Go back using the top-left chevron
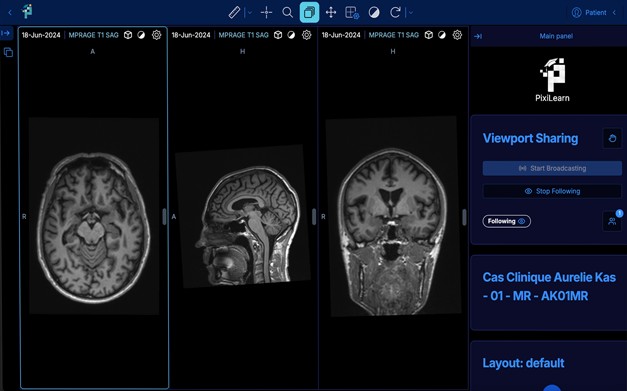 tap(10, 13)
